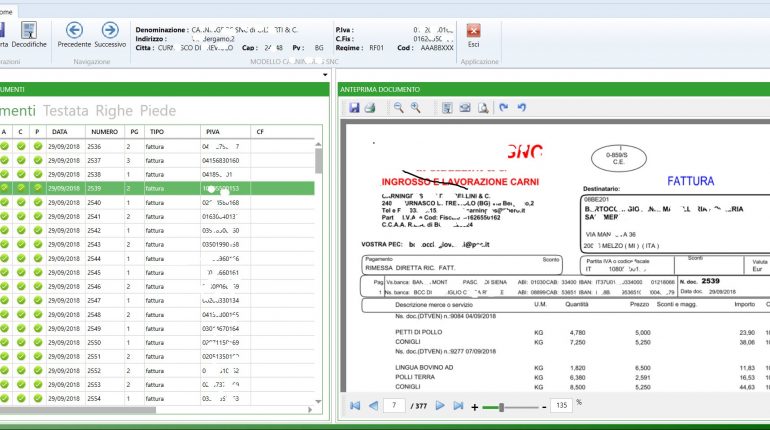The height and width of the screenshot is (430, 770).
Task: Select invoice row number 2549
Action: tap(157, 329)
